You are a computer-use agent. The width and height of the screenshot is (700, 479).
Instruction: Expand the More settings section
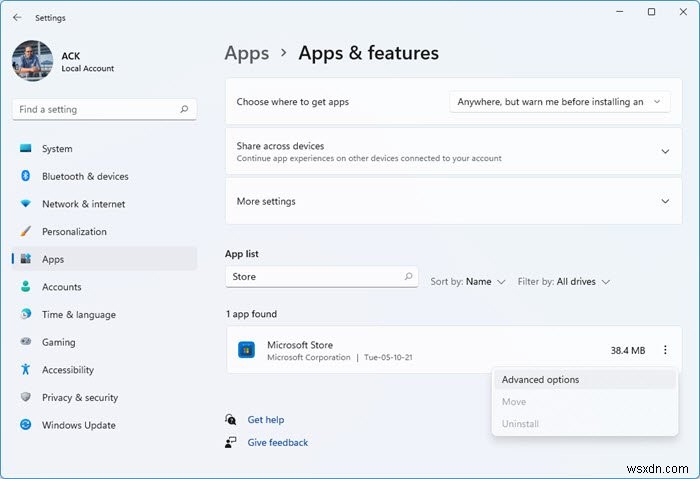point(665,201)
